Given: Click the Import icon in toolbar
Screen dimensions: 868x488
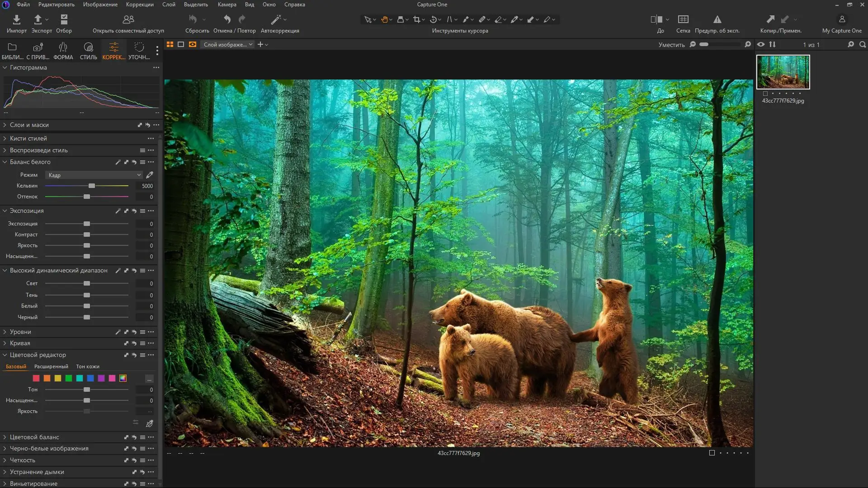Looking at the screenshot, I should (16, 19).
